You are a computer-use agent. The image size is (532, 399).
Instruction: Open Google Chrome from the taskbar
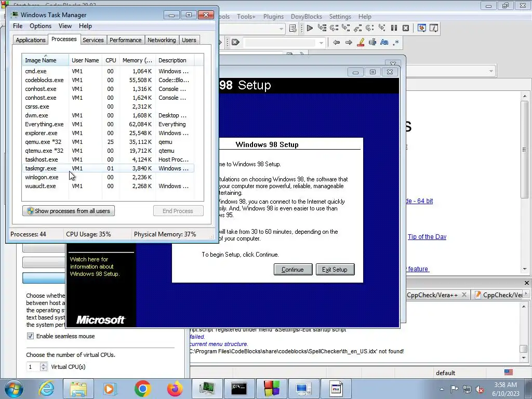pos(142,389)
